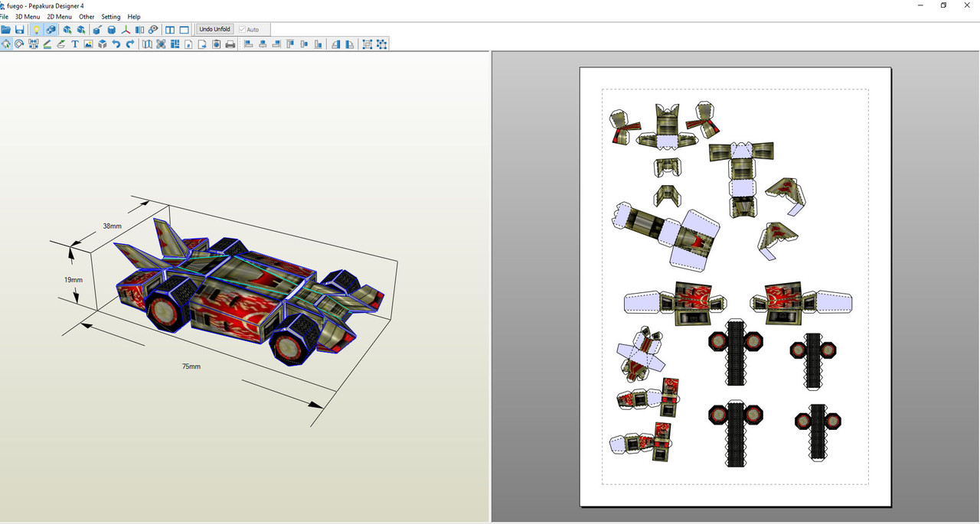Click the 3D cube object icon
Image resolution: width=980 pixels, height=524 pixels.
[102, 44]
